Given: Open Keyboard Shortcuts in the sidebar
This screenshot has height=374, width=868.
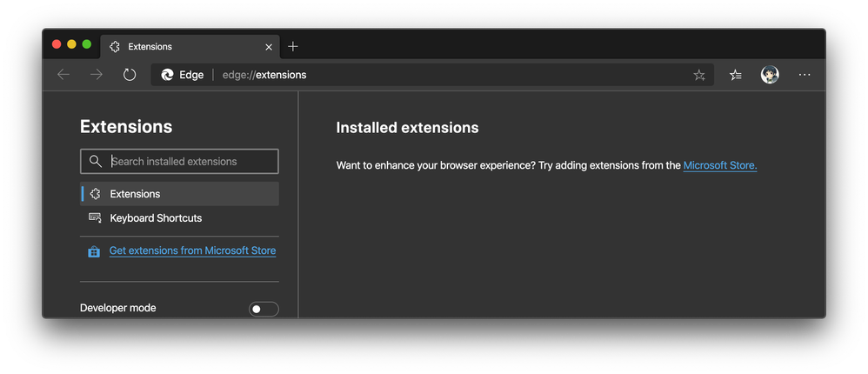Looking at the screenshot, I should 179,218.
